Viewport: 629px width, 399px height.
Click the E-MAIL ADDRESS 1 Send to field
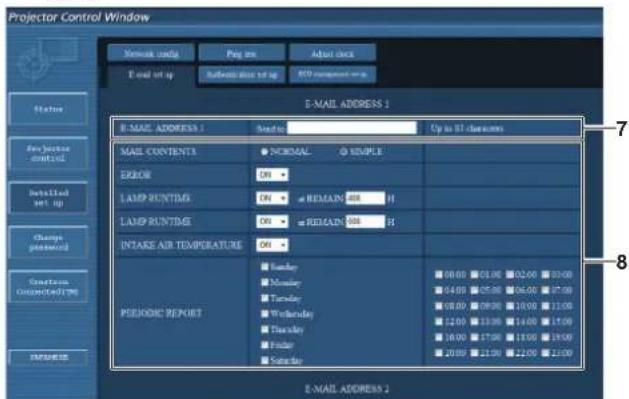tap(352, 128)
